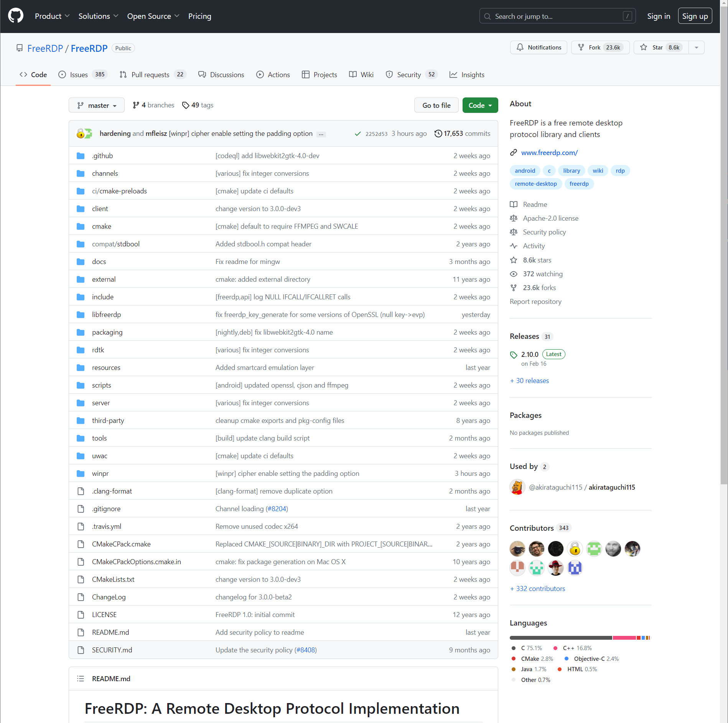Click the android topic tag
This screenshot has width=728, height=723.
click(x=525, y=171)
